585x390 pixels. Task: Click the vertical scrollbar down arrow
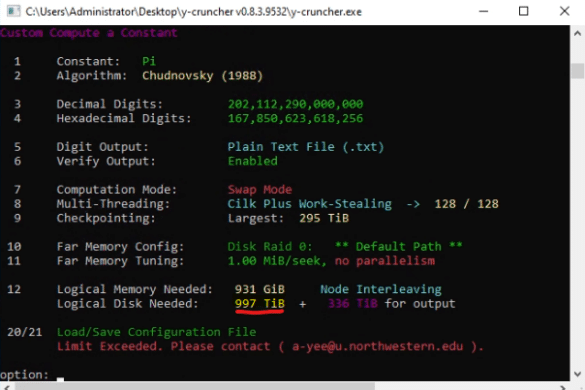(578, 374)
